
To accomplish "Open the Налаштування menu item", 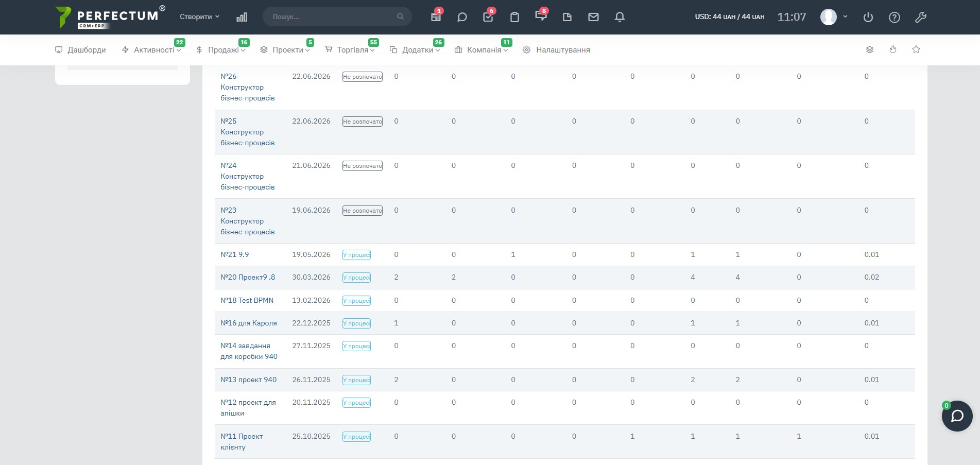I will click(556, 50).
